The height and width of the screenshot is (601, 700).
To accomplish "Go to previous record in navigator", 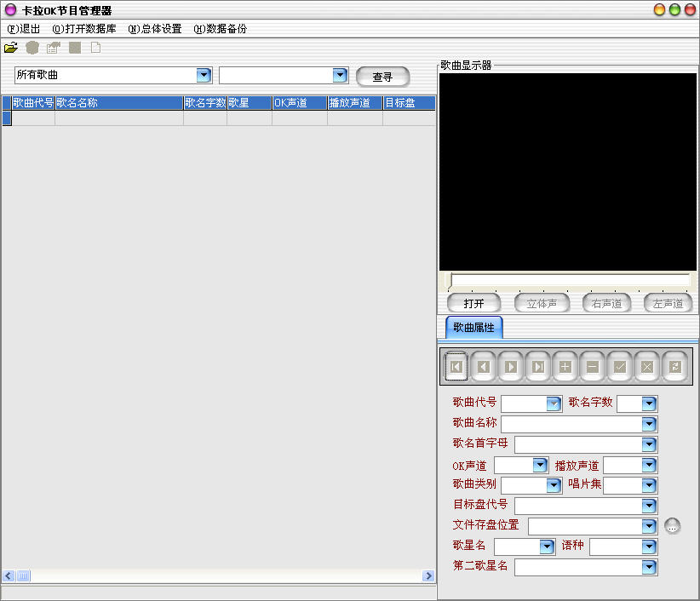I will click(x=484, y=366).
